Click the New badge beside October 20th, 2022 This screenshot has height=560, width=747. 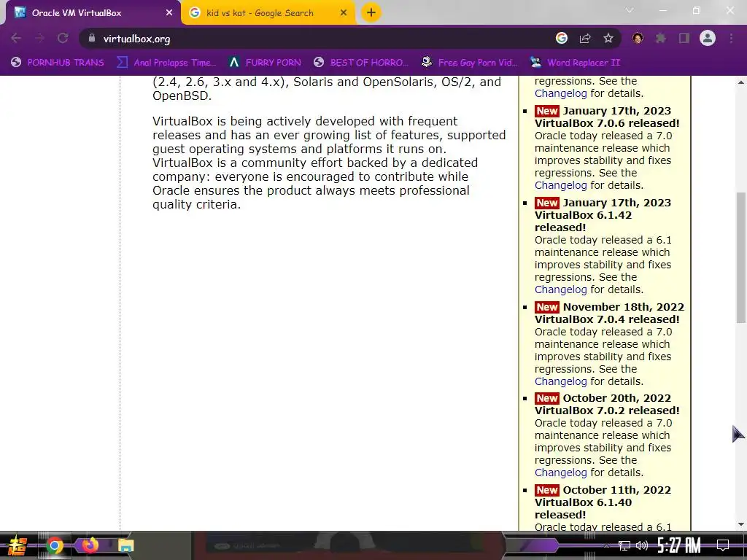coord(547,398)
